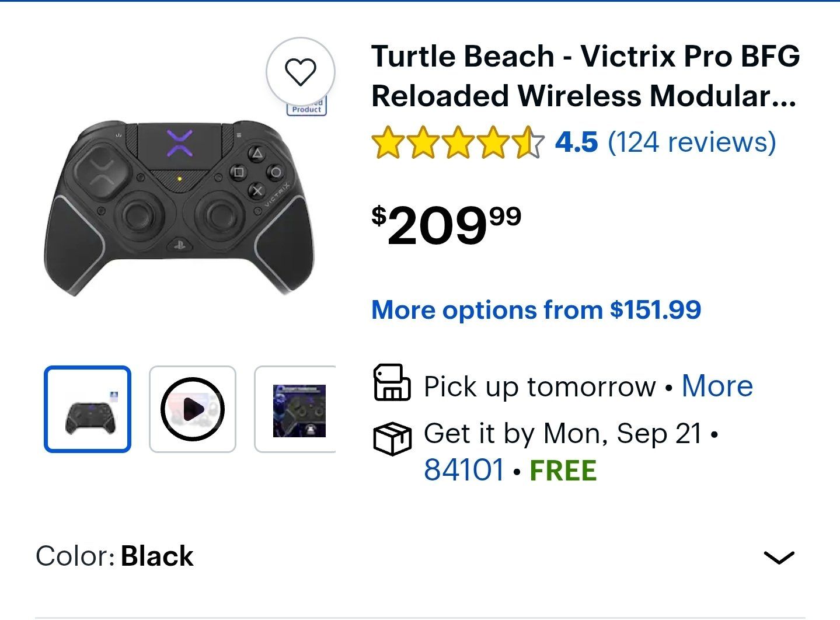Click the More pickup options link
This screenshot has width=840, height=620.
(717, 386)
